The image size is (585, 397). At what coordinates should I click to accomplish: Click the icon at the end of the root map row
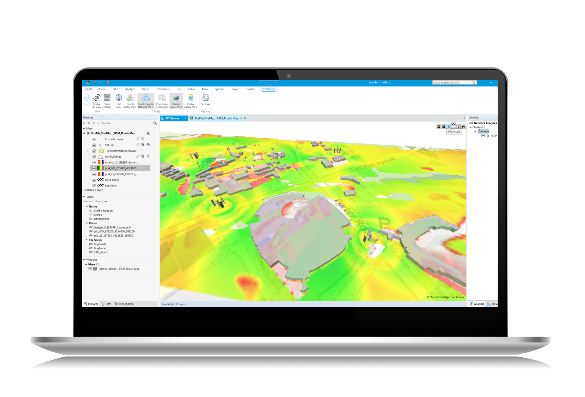[148, 133]
